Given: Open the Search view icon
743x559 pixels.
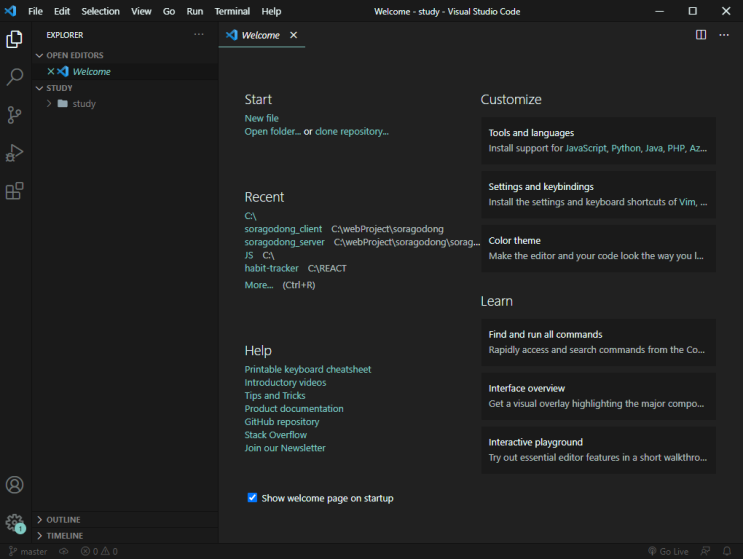Looking at the screenshot, I should [14, 77].
